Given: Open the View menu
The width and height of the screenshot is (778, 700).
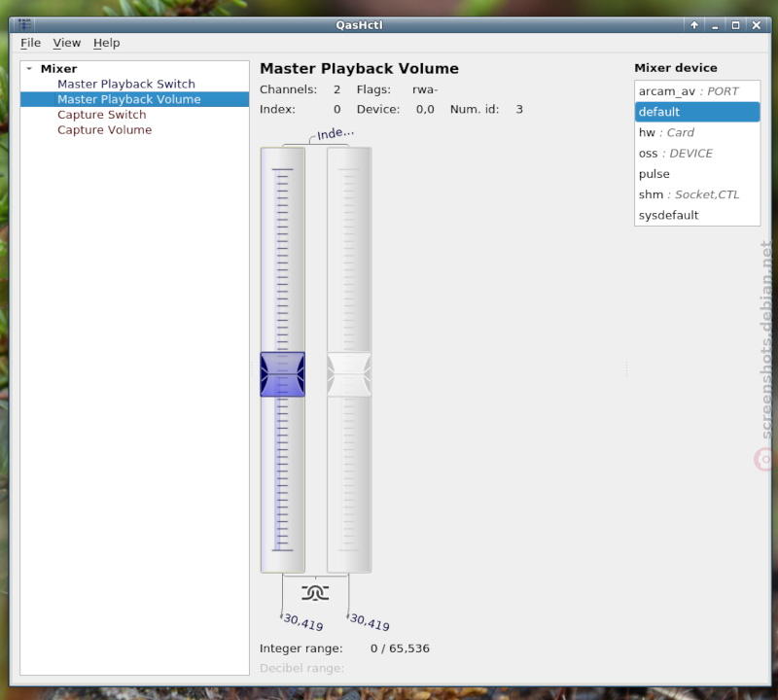Looking at the screenshot, I should click(66, 43).
